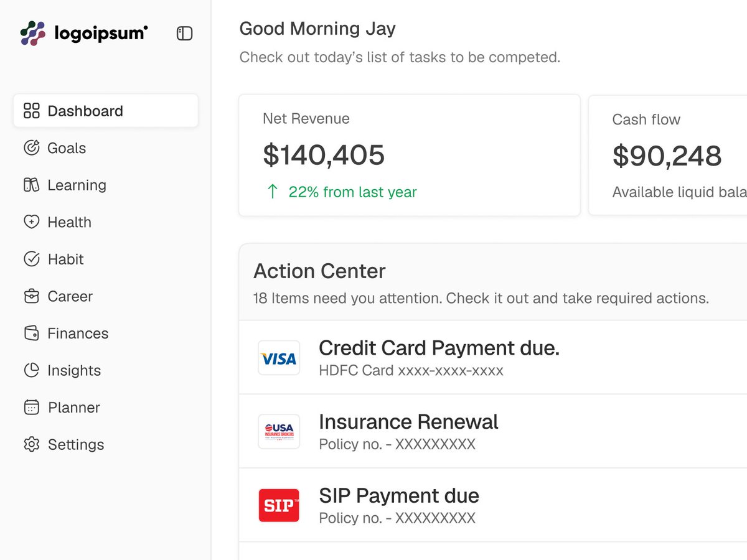Click the Finances wallet icon
The height and width of the screenshot is (560, 747).
pos(31,333)
